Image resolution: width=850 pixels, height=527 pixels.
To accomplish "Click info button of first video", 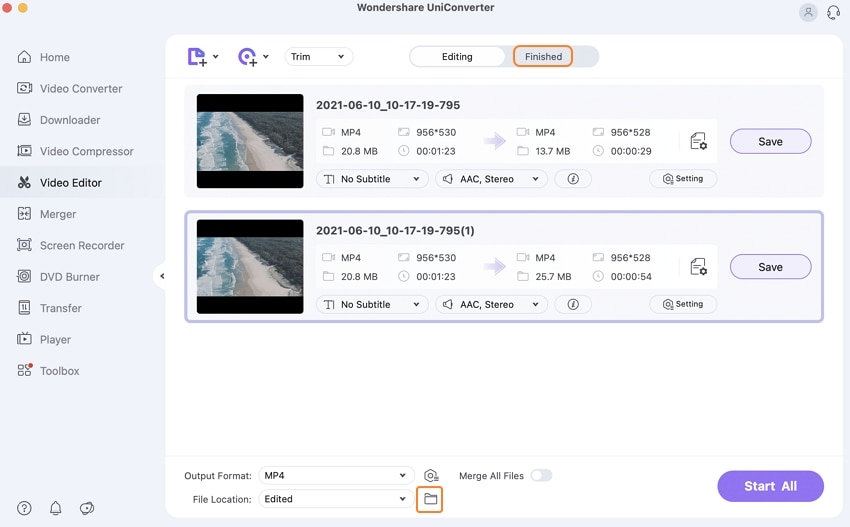I will [x=573, y=179].
